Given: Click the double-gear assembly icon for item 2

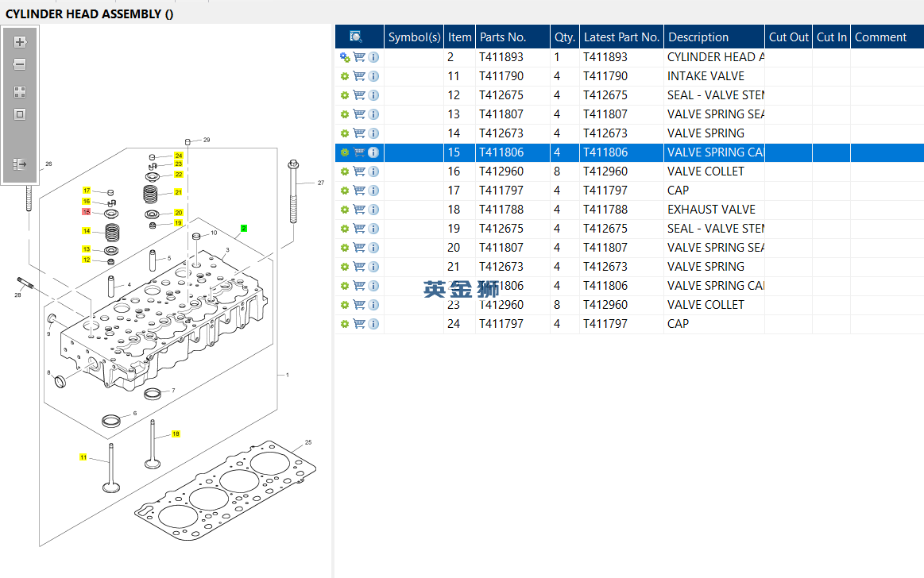Looking at the screenshot, I should [x=345, y=57].
